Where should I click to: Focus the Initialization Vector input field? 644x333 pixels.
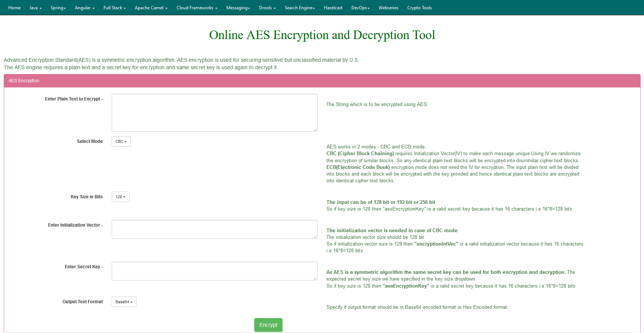point(214,229)
